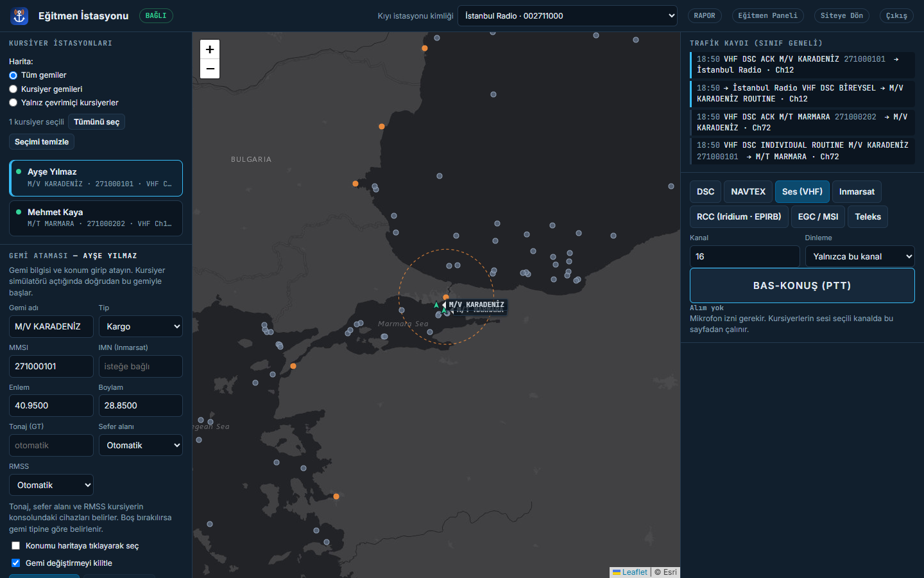Switch to the DSC tab

click(705, 191)
